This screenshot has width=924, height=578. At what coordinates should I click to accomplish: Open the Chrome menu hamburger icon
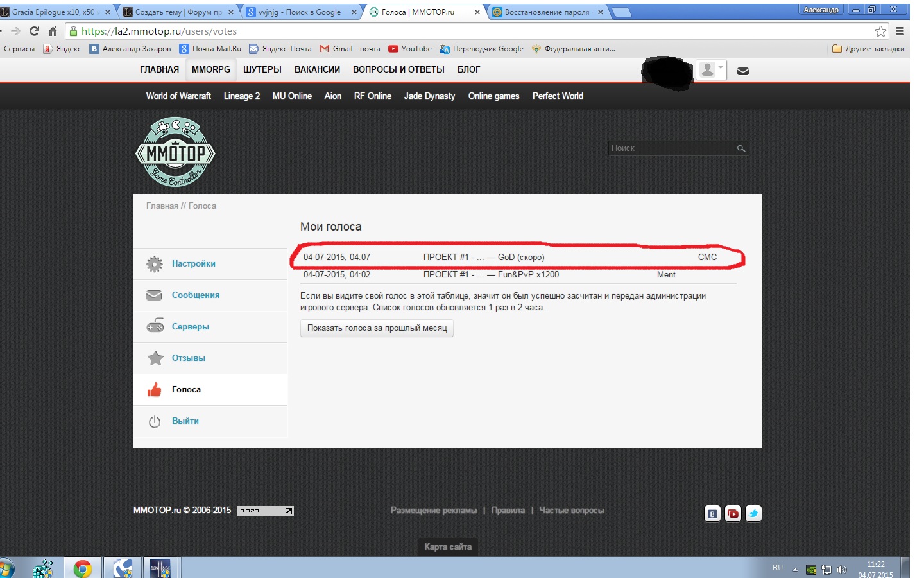(x=900, y=31)
